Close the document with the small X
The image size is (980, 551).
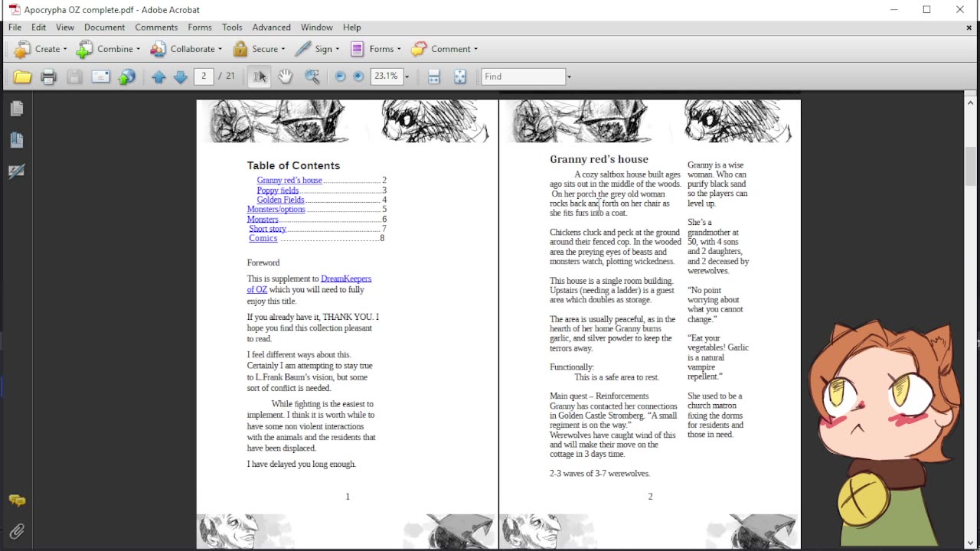(969, 28)
